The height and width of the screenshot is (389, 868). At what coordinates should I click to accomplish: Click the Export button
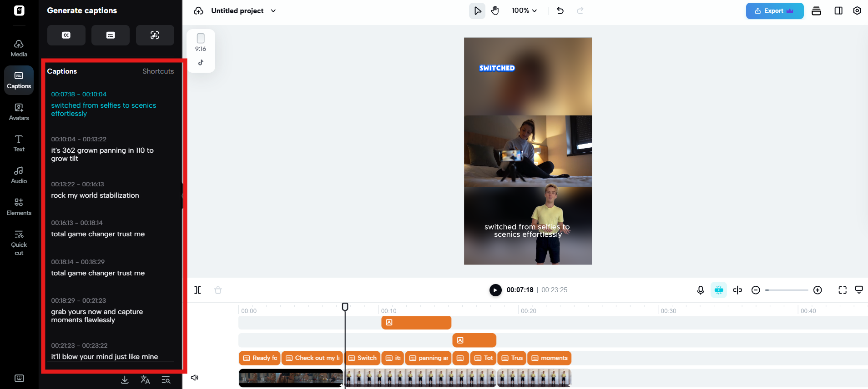click(x=774, y=11)
